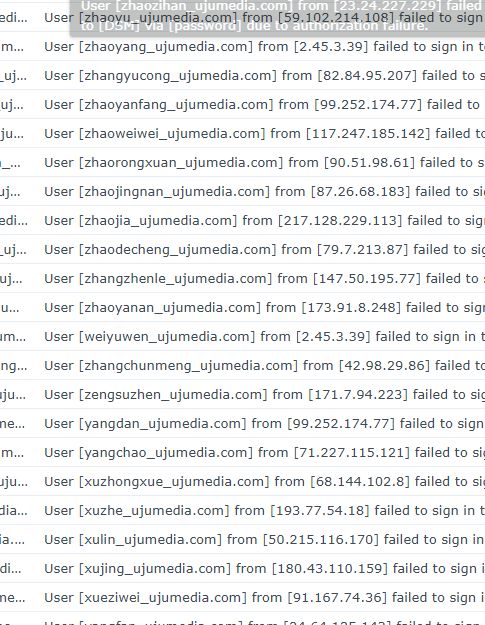This screenshot has width=485, height=625.
Task: Select the zhangzhenle_ujumedia.com log entry
Action: (242, 279)
